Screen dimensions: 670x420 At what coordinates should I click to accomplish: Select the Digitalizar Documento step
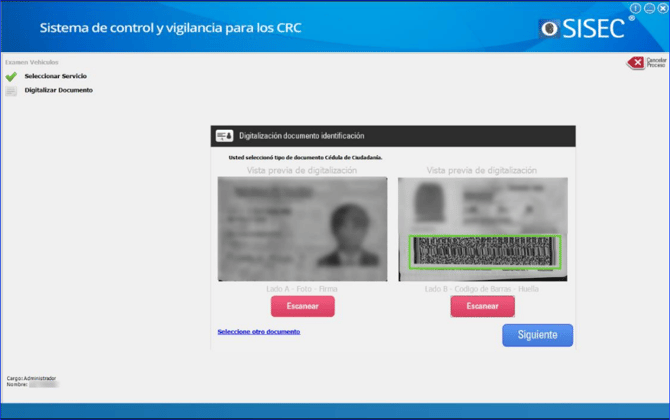(59, 90)
